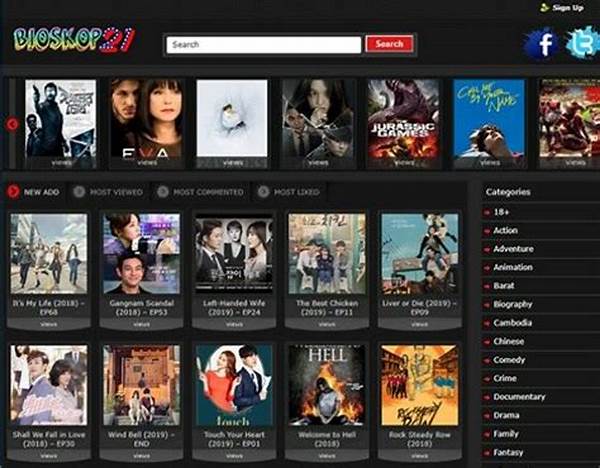
Task: Open the Crime category
Action: pyautogui.click(x=505, y=378)
